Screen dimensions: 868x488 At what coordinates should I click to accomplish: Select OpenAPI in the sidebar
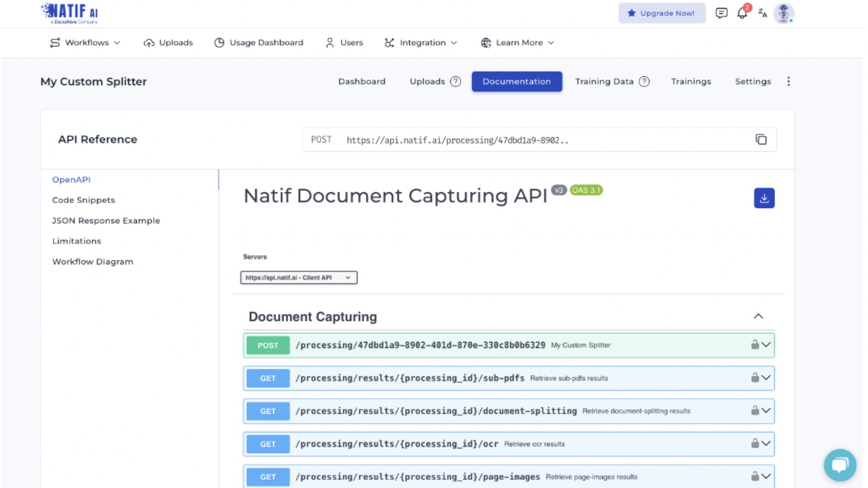[71, 179]
